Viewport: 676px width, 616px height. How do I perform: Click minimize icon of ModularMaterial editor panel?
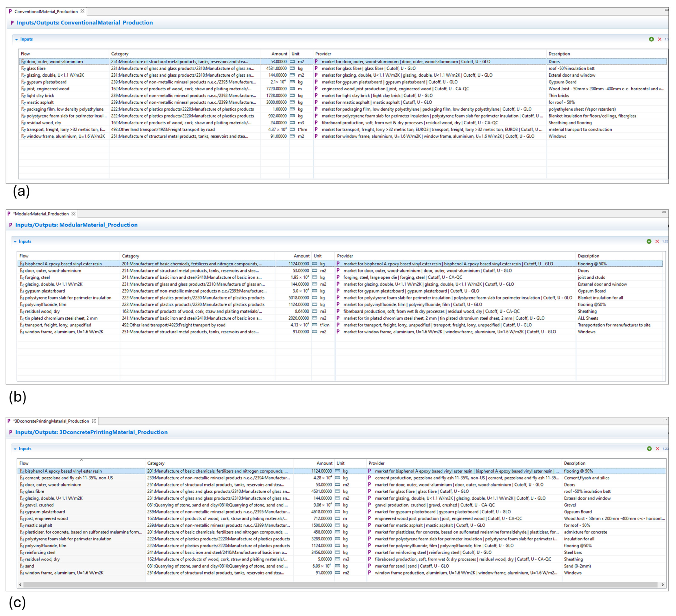click(x=664, y=212)
